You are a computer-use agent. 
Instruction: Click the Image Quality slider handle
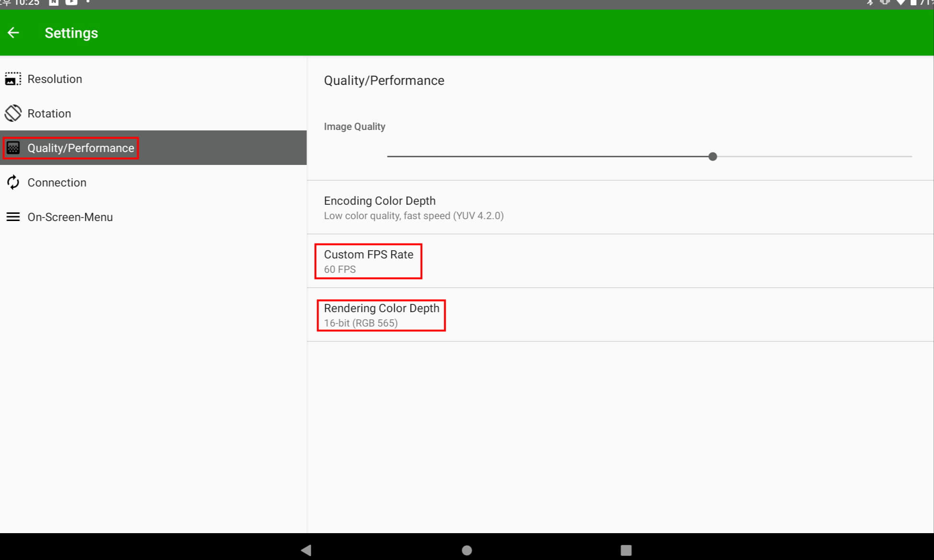pyautogui.click(x=712, y=156)
